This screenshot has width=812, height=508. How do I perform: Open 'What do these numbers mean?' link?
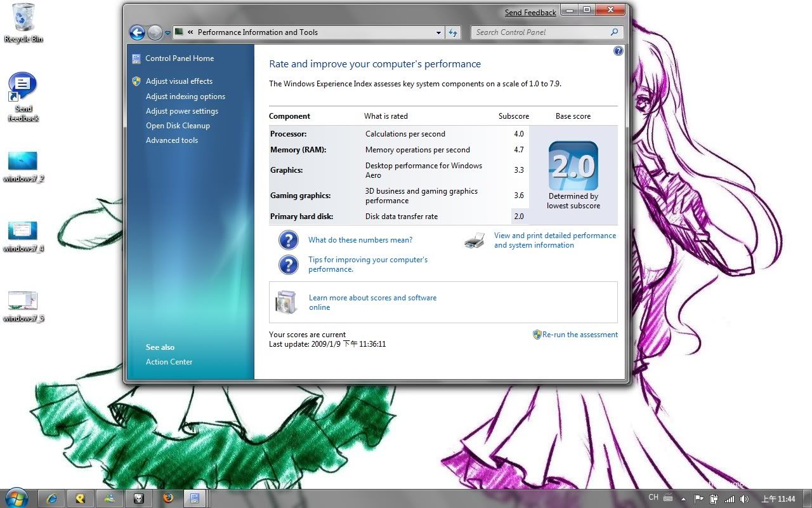click(x=360, y=240)
